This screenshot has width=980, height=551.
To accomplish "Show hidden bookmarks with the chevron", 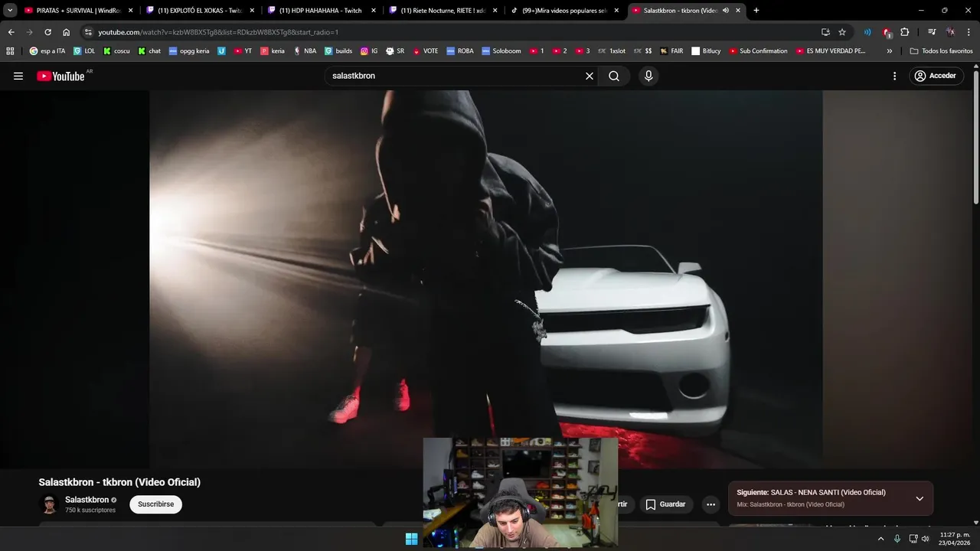I will coord(889,51).
